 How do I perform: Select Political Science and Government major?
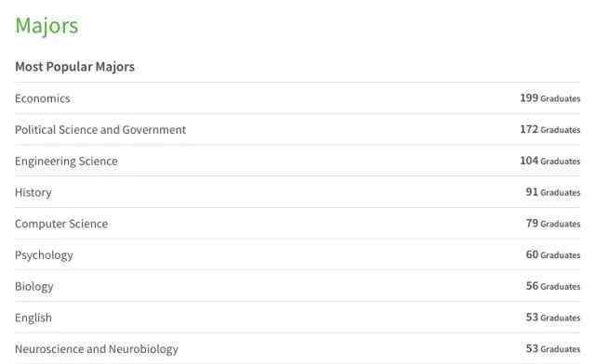click(x=100, y=130)
